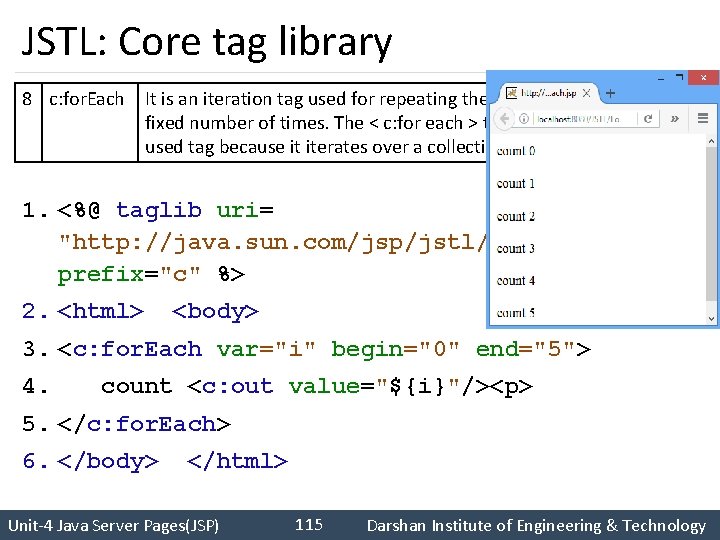Screen dimensions: 720x540
Task: Click the '</html>' closing tag
Action: tap(237, 461)
